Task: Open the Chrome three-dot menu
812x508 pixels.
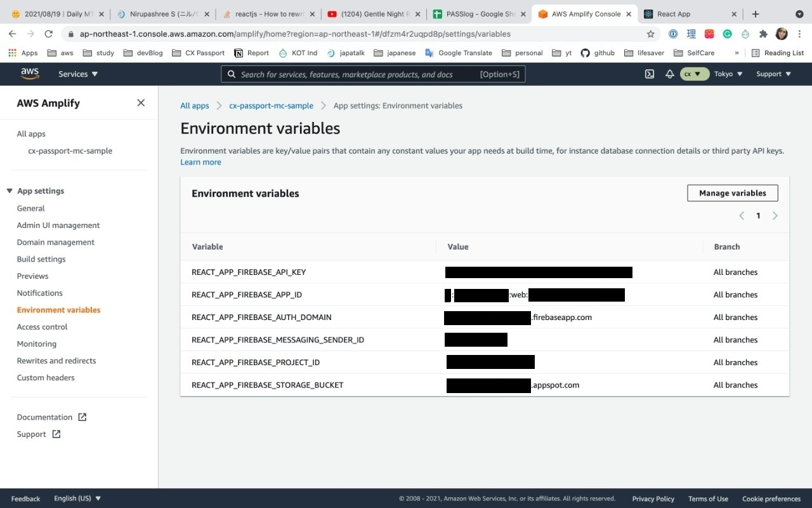Action: point(800,34)
